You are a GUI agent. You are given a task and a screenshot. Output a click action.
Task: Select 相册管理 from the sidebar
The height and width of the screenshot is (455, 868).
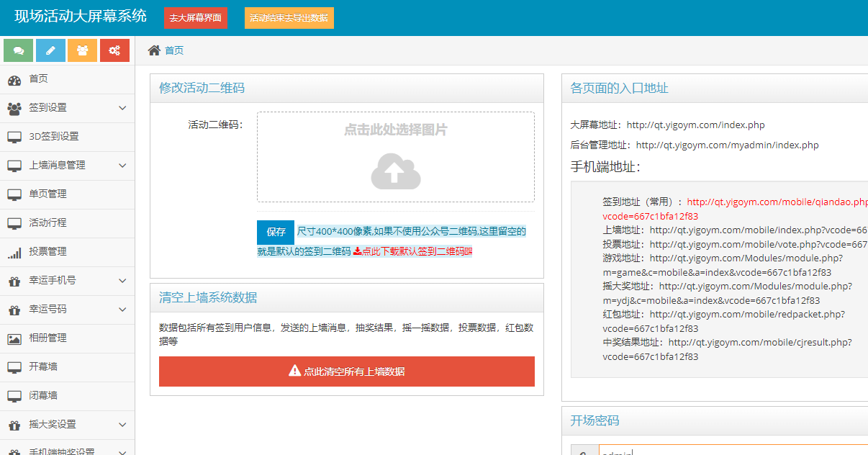pos(48,338)
